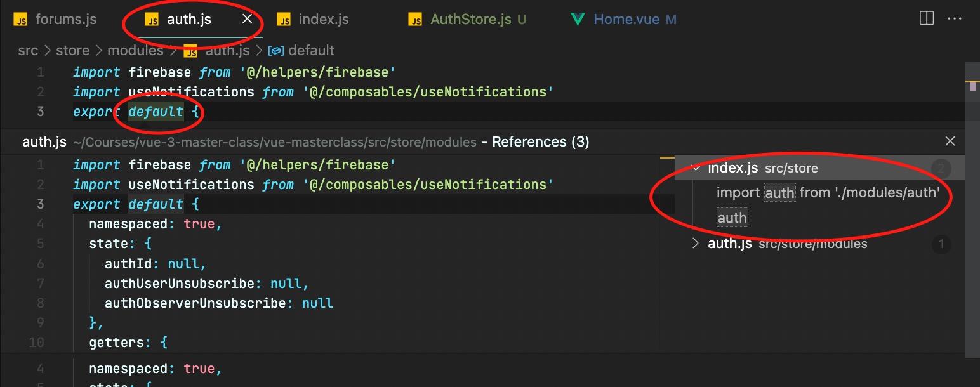Viewport: 980px width, 387px height.
Task: Click the JS icon on forums.js tab
Action: click(x=21, y=20)
